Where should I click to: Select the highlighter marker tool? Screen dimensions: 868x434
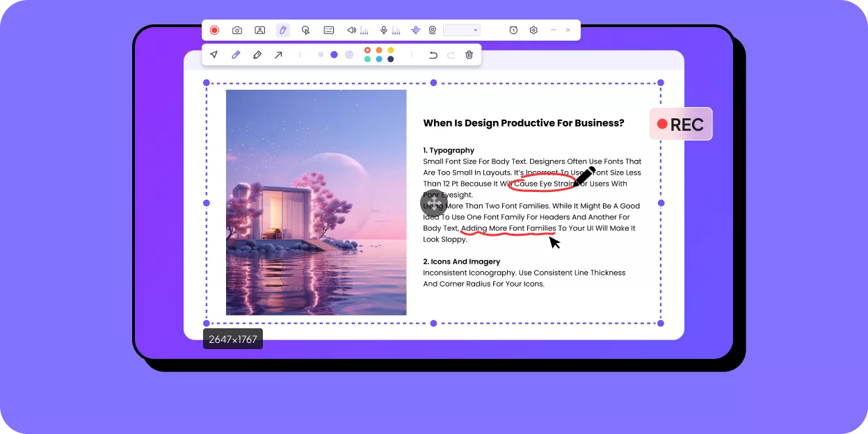point(257,54)
